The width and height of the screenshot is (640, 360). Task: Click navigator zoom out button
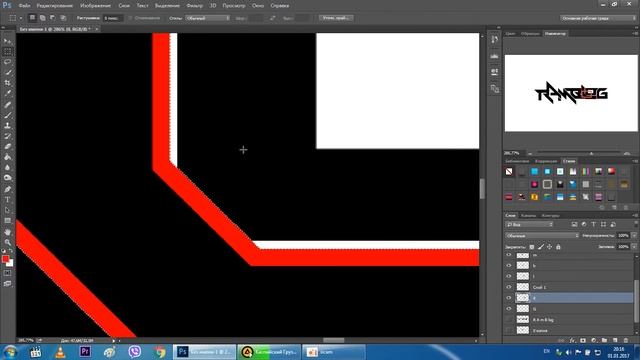(x=530, y=153)
